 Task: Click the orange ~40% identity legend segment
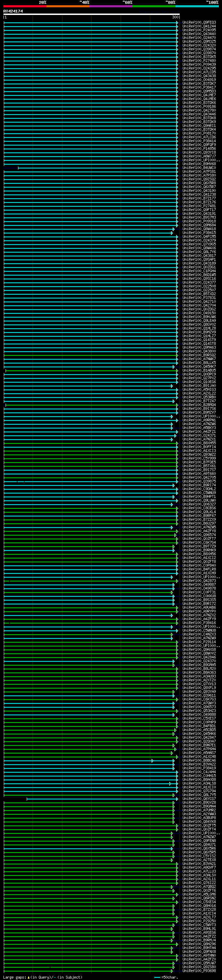pos(68,6)
